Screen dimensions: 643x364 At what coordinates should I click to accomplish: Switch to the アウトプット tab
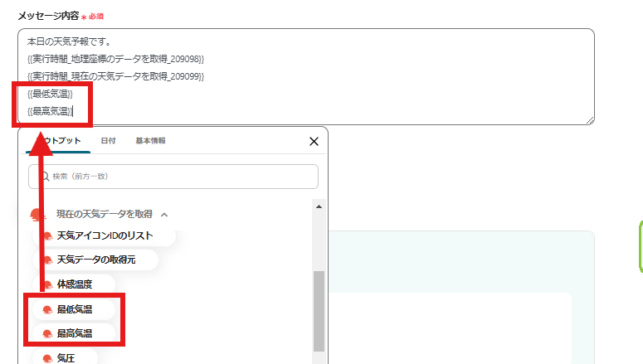tap(58, 141)
